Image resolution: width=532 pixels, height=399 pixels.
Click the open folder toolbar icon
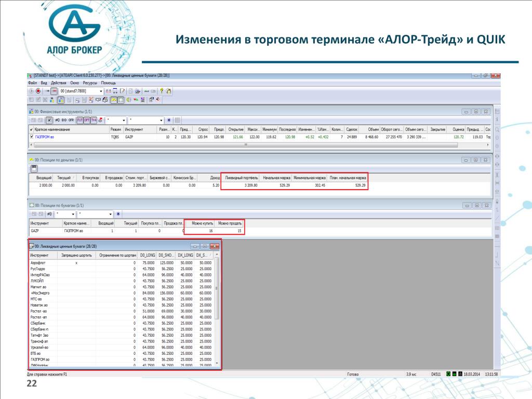(x=138, y=91)
